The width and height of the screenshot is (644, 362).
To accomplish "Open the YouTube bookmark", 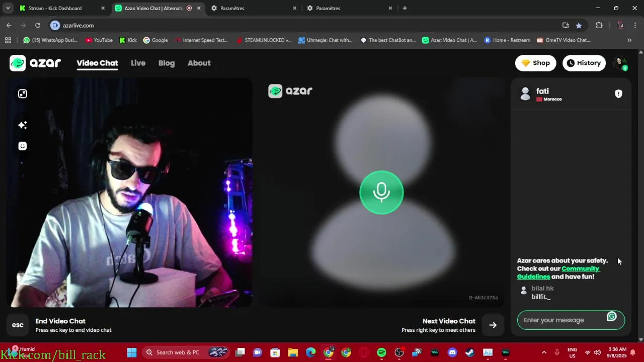I will click(x=99, y=40).
